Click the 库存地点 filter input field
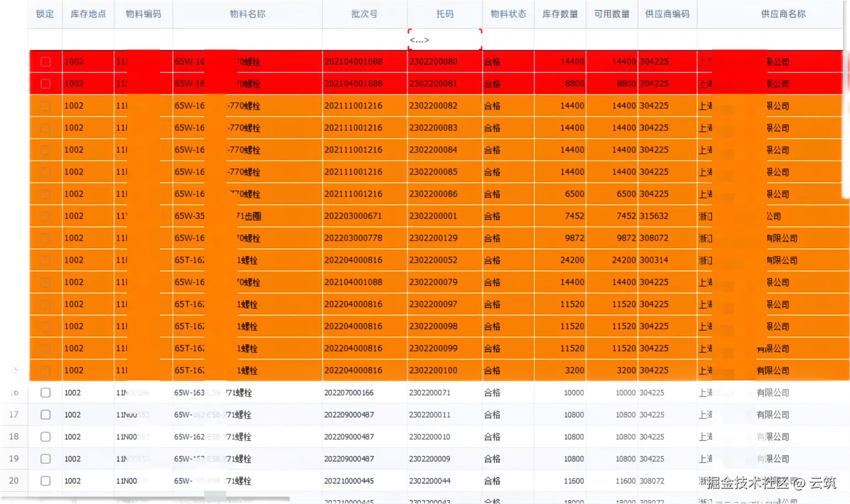Screen dimensions: 850x504 pyautogui.click(x=88, y=39)
